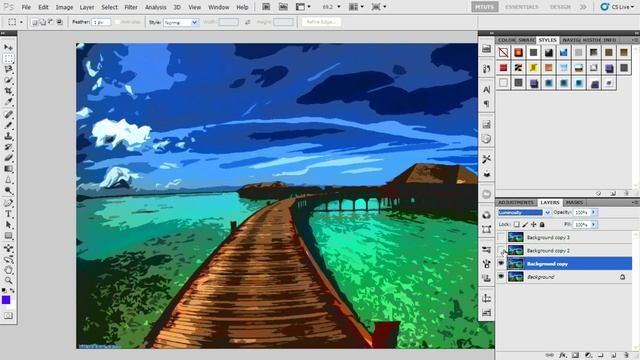The width and height of the screenshot is (640, 360).
Task: Select the Crop tool
Action: (x=8, y=91)
